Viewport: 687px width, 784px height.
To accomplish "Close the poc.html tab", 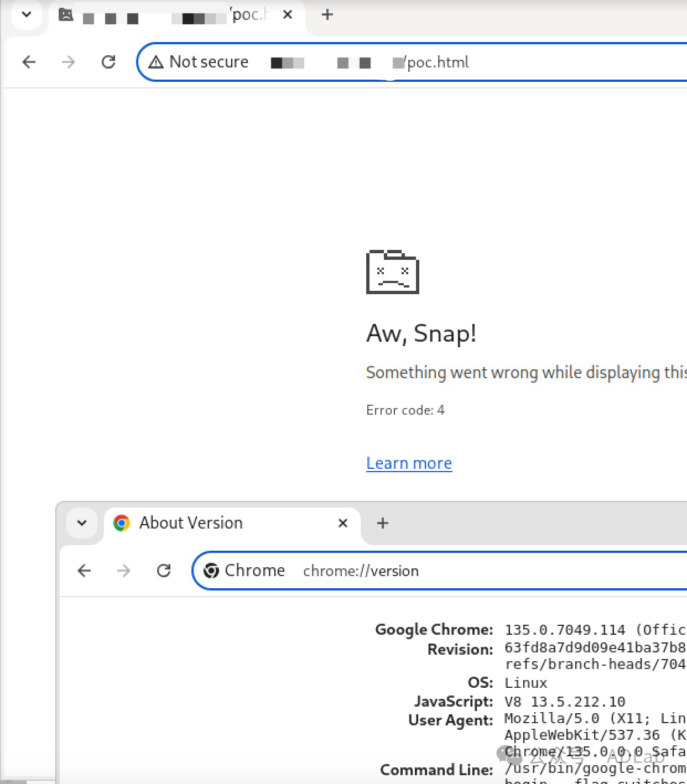I will pyautogui.click(x=288, y=14).
